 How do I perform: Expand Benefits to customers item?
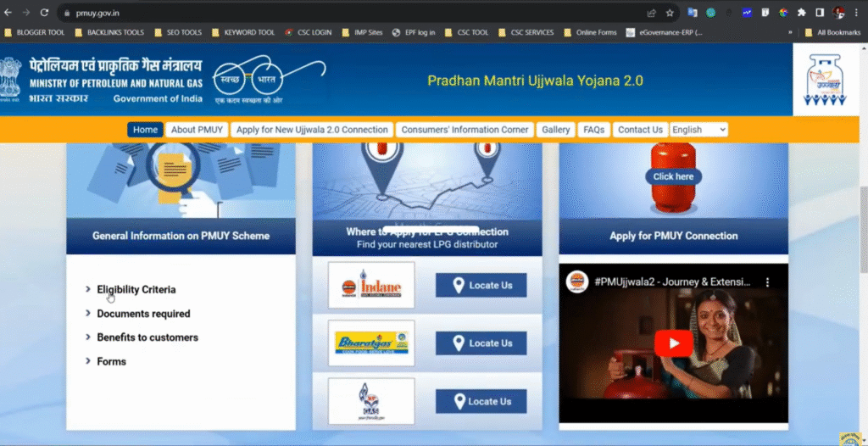pyautogui.click(x=147, y=337)
